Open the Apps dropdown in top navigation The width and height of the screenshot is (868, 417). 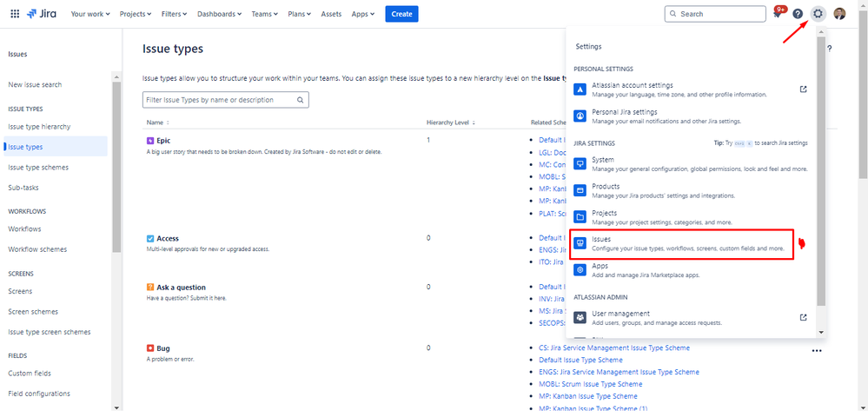[x=363, y=14]
